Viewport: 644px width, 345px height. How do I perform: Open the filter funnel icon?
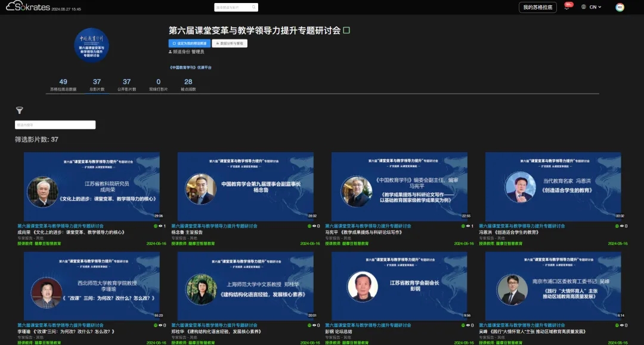coord(19,110)
